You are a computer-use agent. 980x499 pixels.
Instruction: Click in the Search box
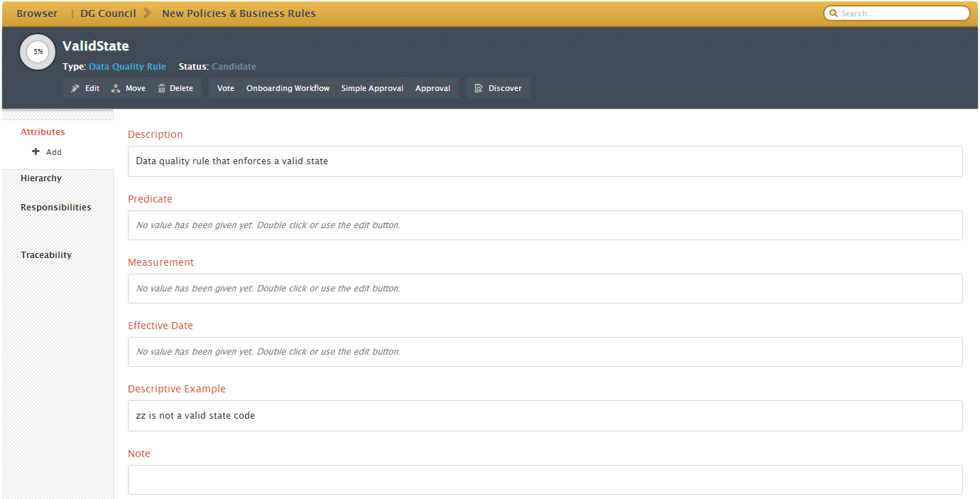click(897, 14)
